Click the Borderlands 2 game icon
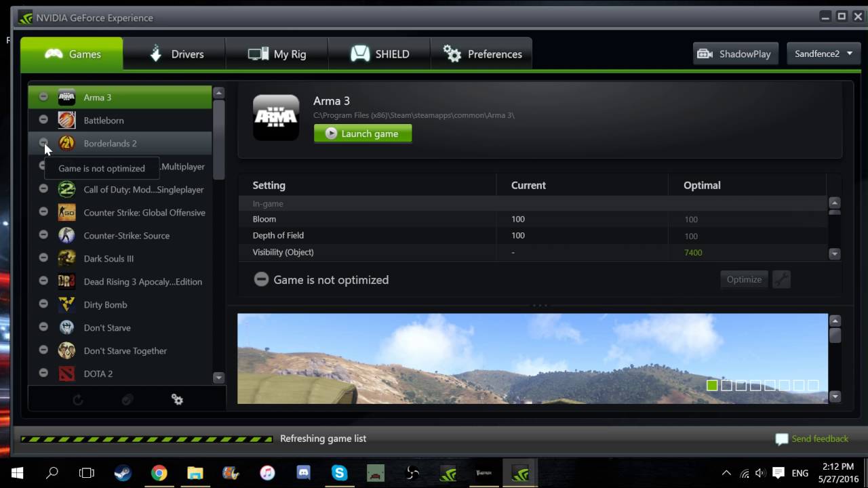The width and height of the screenshot is (868, 488). coord(66,143)
